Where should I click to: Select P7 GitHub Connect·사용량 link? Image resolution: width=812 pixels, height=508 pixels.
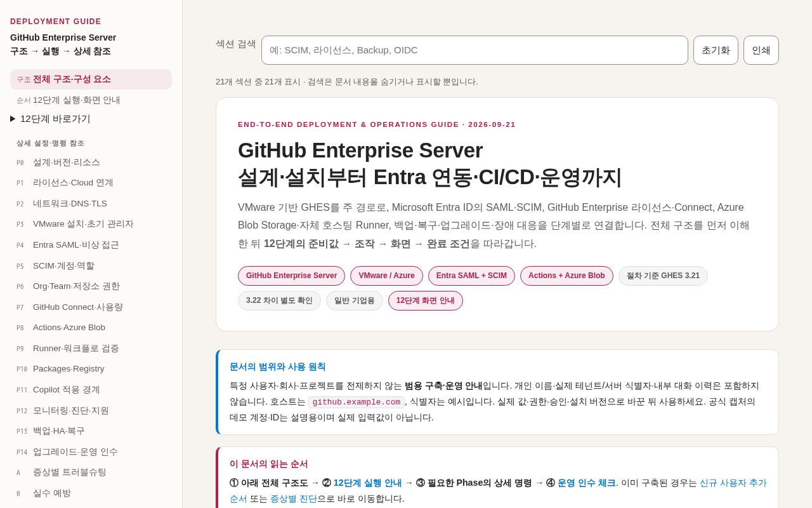91,307
